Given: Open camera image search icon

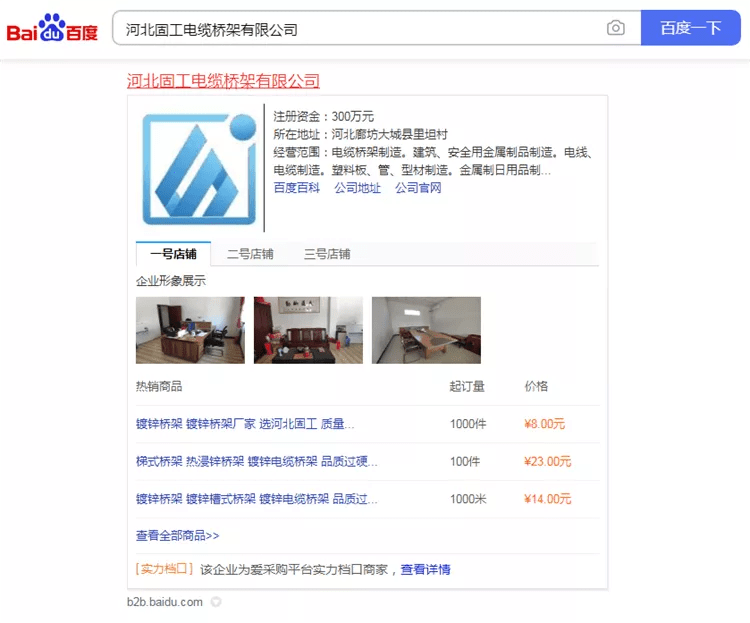Looking at the screenshot, I should point(616,28).
